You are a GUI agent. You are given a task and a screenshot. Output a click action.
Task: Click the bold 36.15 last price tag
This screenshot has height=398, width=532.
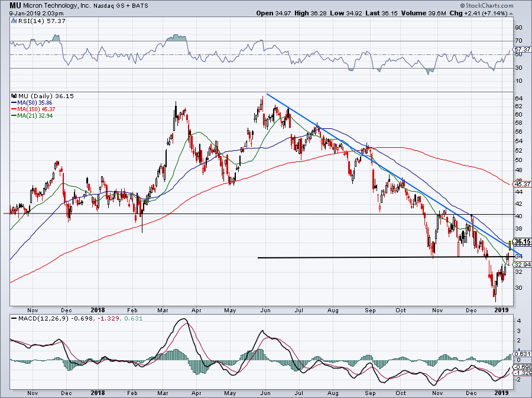tap(522, 242)
